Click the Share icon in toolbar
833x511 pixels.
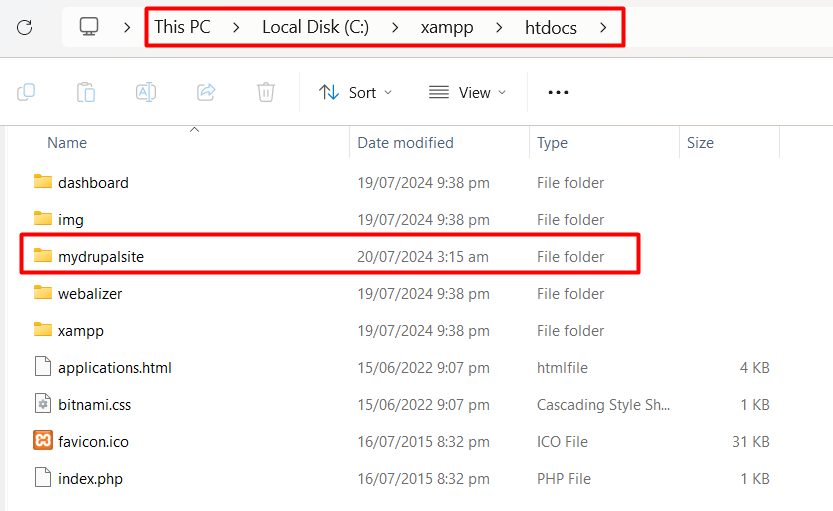click(x=206, y=92)
